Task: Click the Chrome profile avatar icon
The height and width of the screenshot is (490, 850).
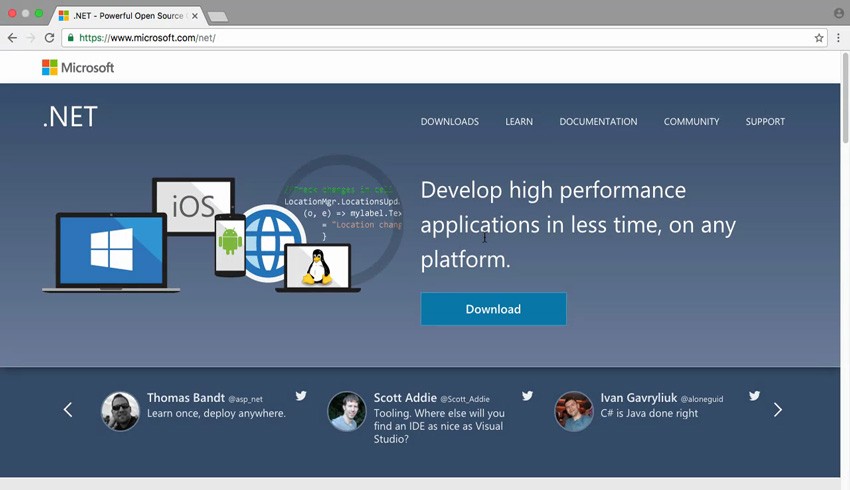Action: (839, 14)
